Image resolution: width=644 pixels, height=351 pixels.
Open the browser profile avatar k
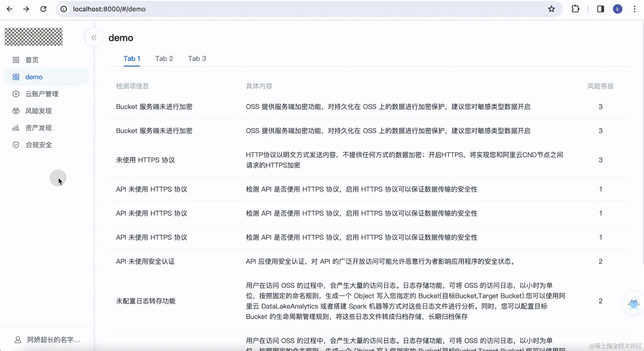coord(618,9)
